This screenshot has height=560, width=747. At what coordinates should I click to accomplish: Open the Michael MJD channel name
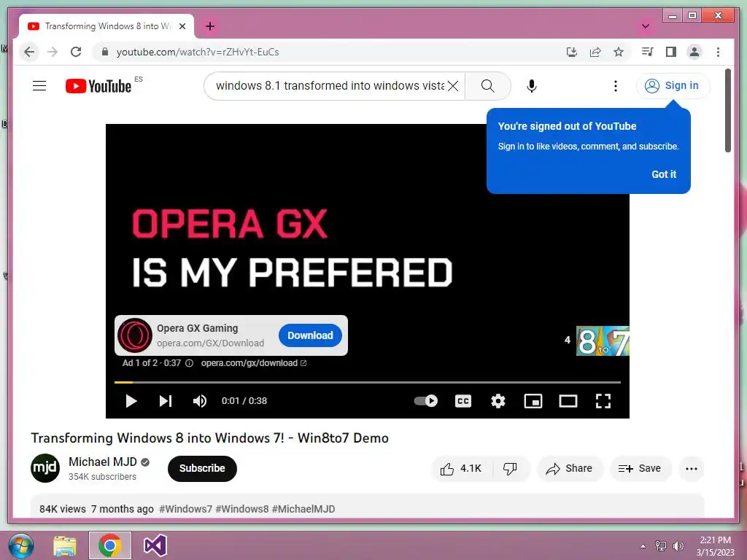pos(102,462)
